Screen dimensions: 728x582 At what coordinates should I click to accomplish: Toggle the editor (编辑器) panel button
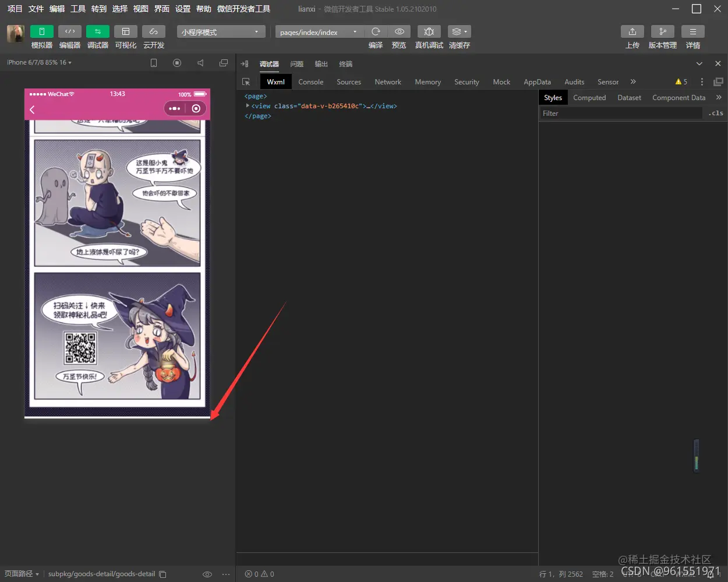pos(70,31)
